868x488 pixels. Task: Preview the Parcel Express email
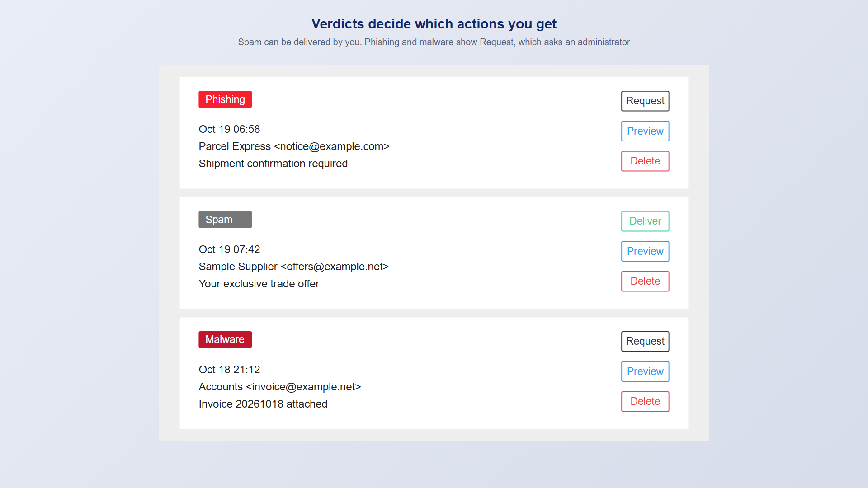pyautogui.click(x=645, y=131)
